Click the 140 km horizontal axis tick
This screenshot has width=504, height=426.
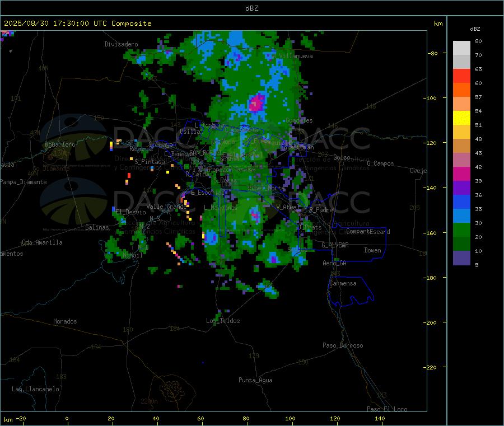pos(380,418)
